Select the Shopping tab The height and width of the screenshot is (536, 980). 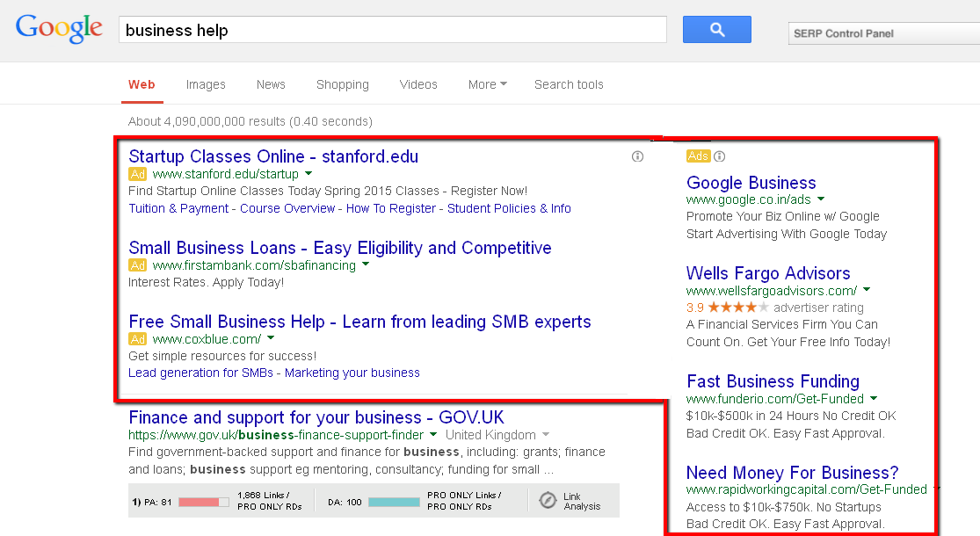(343, 84)
